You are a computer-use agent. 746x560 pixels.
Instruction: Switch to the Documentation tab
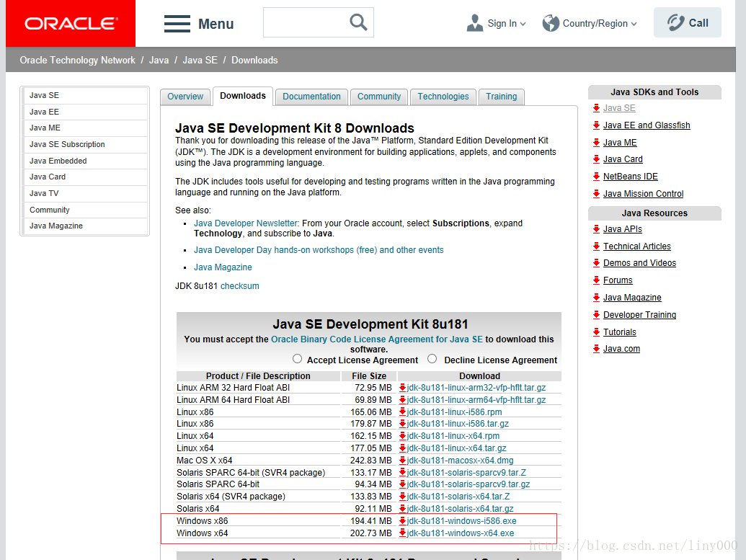click(311, 97)
